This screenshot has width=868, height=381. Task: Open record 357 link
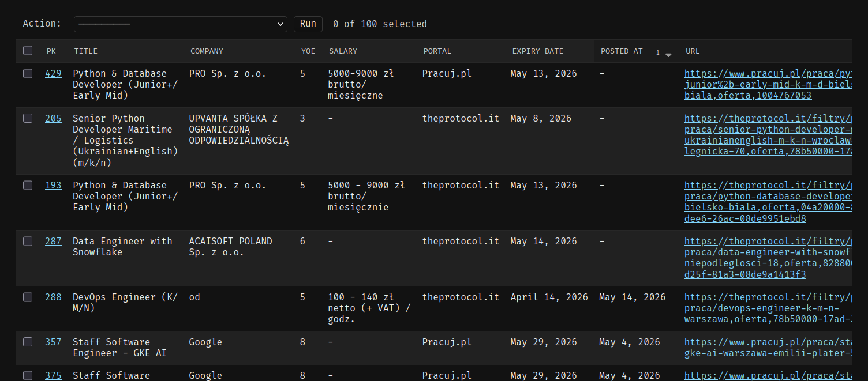tap(53, 342)
